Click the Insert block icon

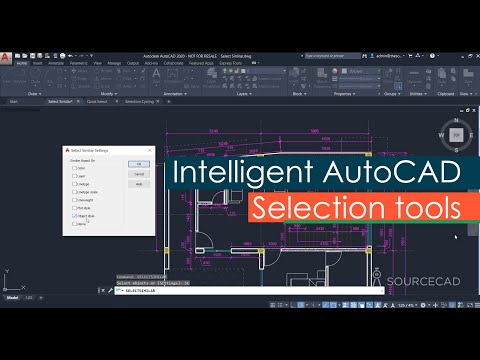(294, 75)
